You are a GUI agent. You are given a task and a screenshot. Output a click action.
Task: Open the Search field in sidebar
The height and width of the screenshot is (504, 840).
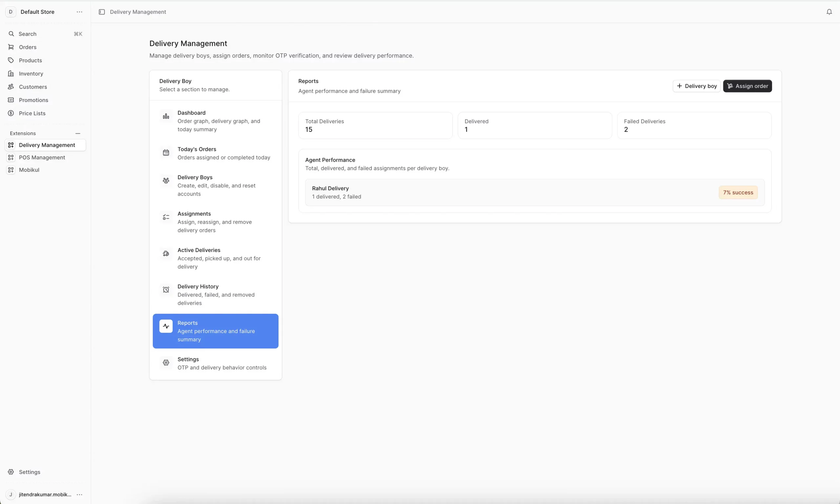45,34
